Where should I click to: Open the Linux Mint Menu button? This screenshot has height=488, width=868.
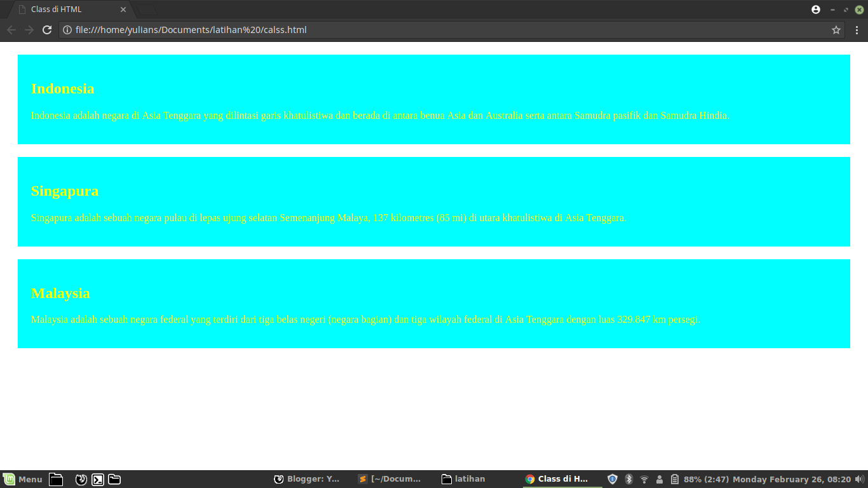23,479
